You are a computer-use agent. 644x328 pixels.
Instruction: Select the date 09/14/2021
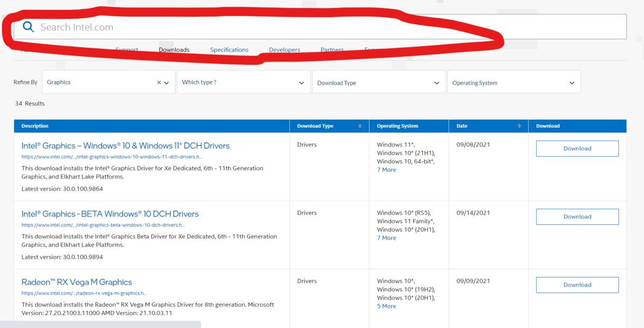[473, 213]
